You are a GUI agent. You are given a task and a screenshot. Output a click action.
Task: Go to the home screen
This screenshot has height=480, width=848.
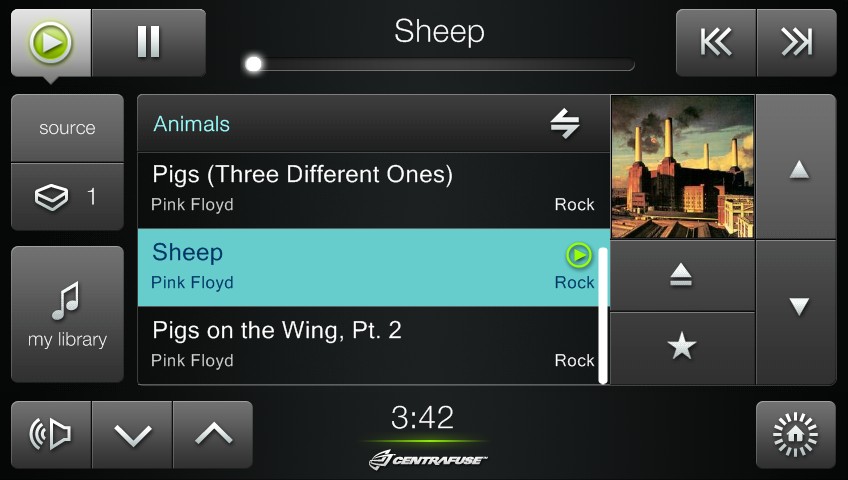[x=796, y=434]
